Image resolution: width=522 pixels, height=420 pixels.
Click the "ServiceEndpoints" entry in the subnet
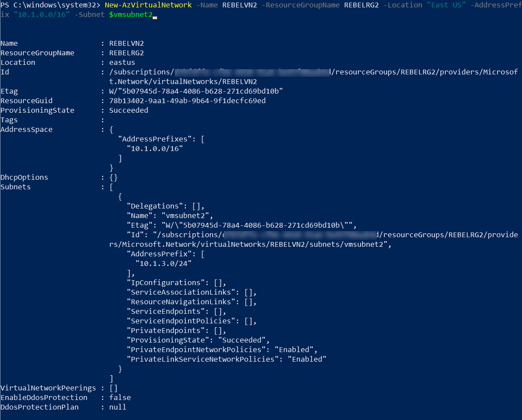click(x=165, y=312)
